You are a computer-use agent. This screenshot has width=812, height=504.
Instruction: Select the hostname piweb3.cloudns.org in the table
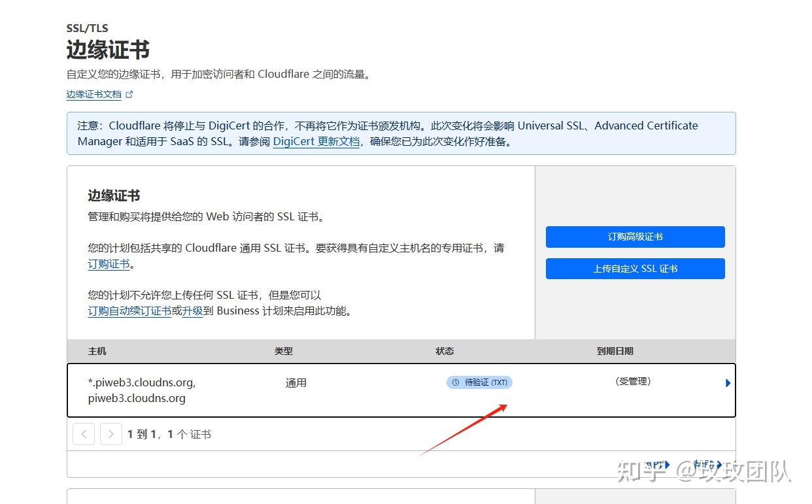coord(137,398)
